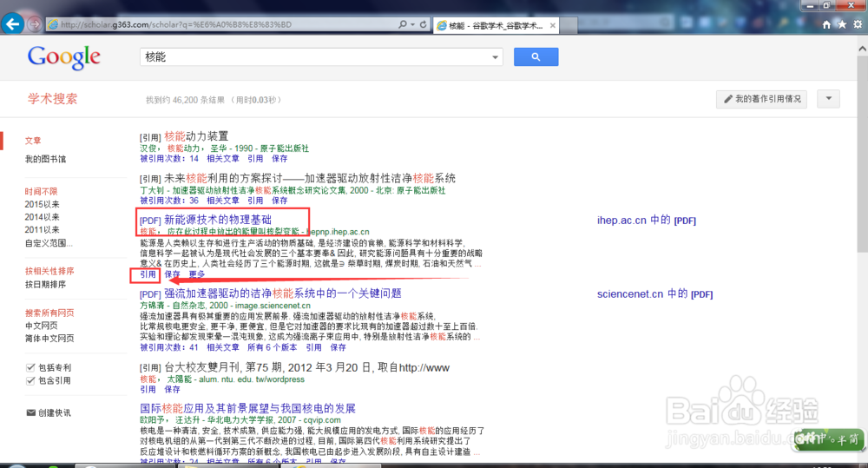Open result 强流加速器驱动的洁净核能系统中的一个关键问题
The image size is (868, 468).
click(x=283, y=293)
